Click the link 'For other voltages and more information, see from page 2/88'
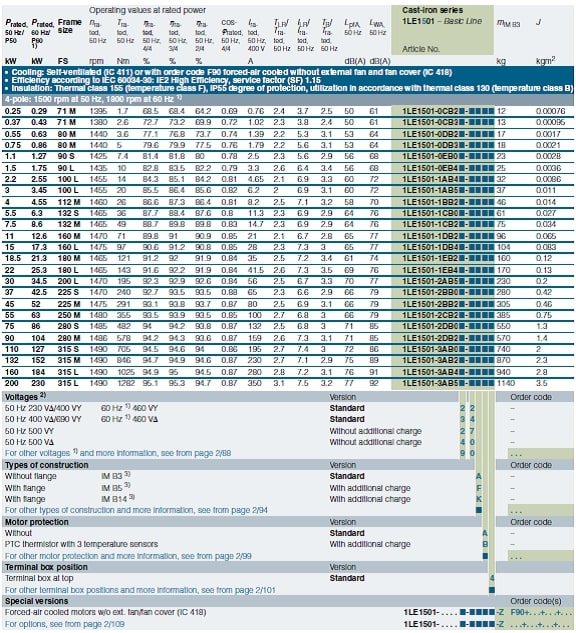Viewport: 576px width, 633px height. coord(118,453)
